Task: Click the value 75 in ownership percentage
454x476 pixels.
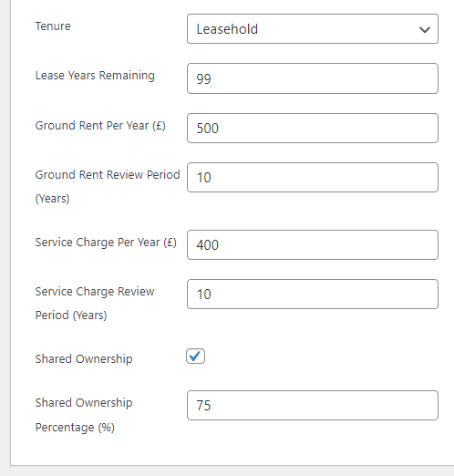Action: coord(203,405)
